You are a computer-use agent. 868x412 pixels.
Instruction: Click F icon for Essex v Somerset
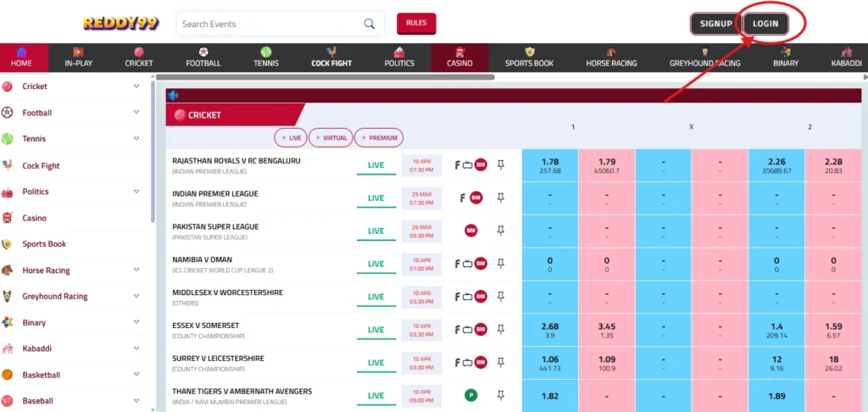click(x=458, y=330)
